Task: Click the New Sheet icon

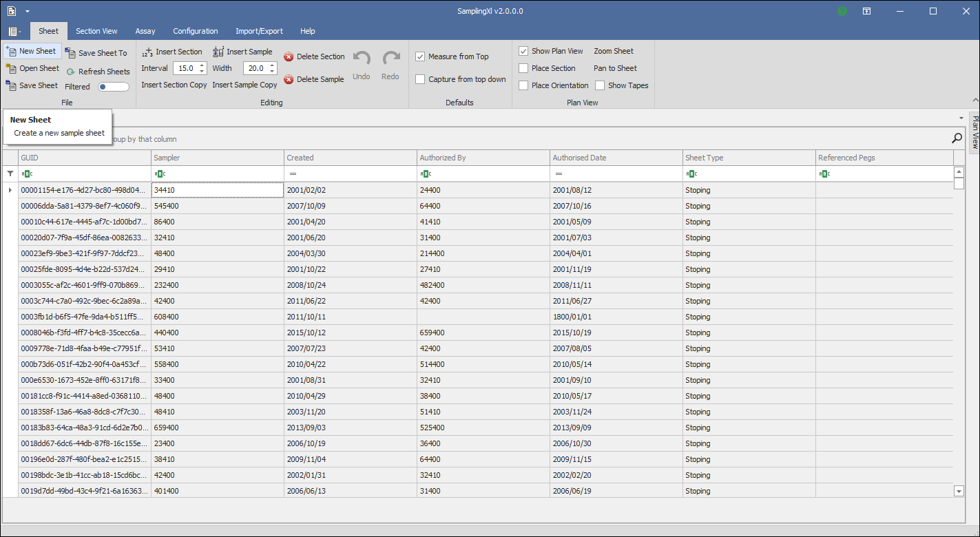Action: point(12,51)
